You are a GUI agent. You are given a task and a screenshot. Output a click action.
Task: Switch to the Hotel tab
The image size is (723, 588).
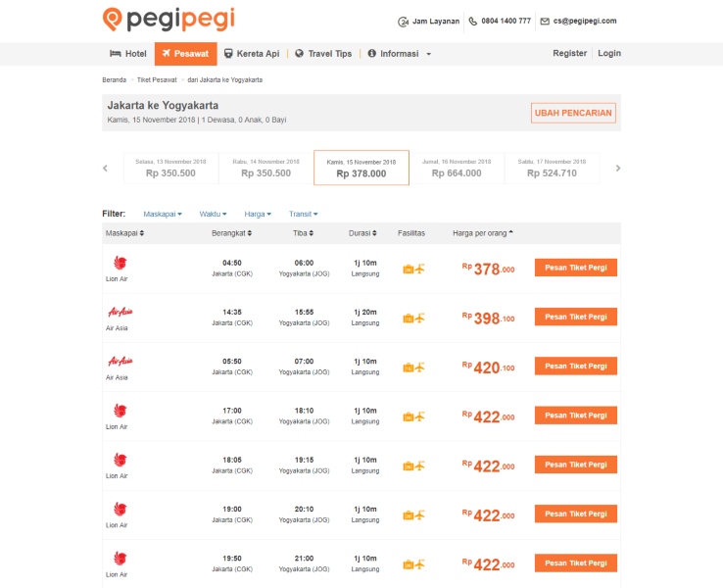[x=128, y=54]
